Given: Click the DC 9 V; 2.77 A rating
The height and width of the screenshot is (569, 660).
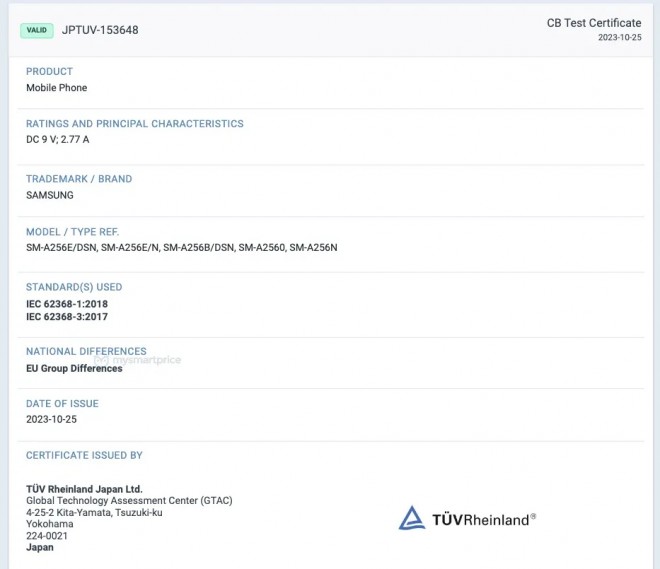Looking at the screenshot, I should (57, 140).
